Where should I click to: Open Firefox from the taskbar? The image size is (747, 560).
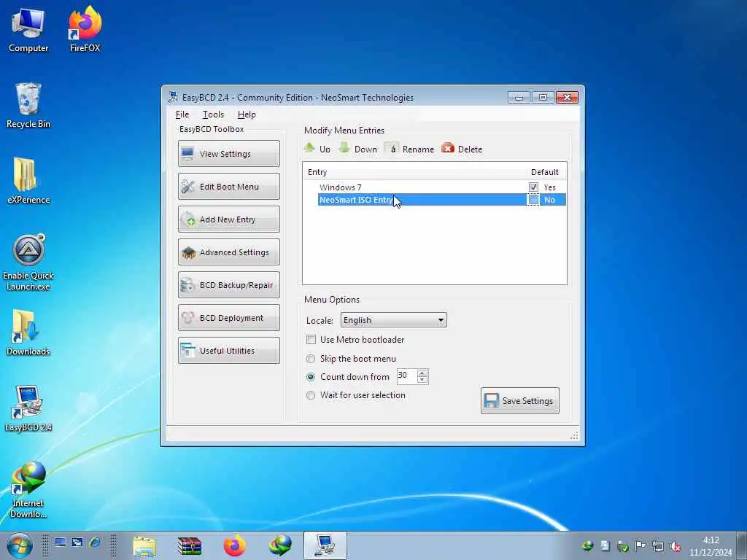click(x=234, y=545)
